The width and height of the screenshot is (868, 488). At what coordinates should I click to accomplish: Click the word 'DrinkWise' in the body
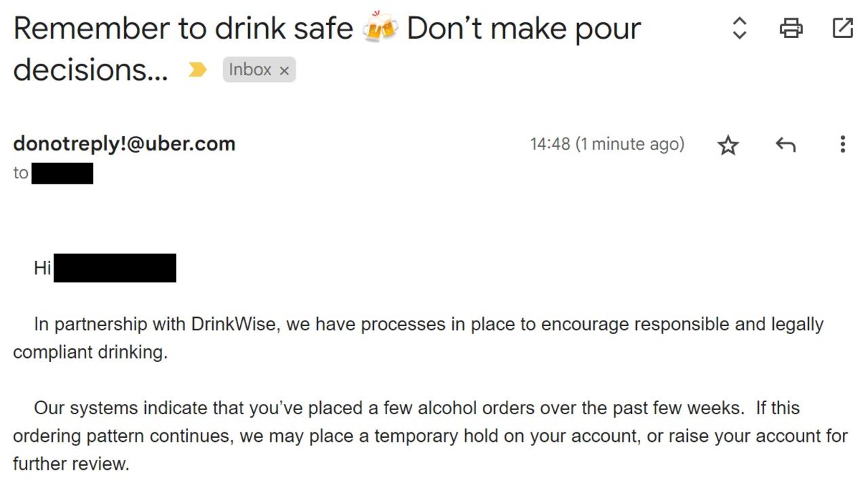233,324
